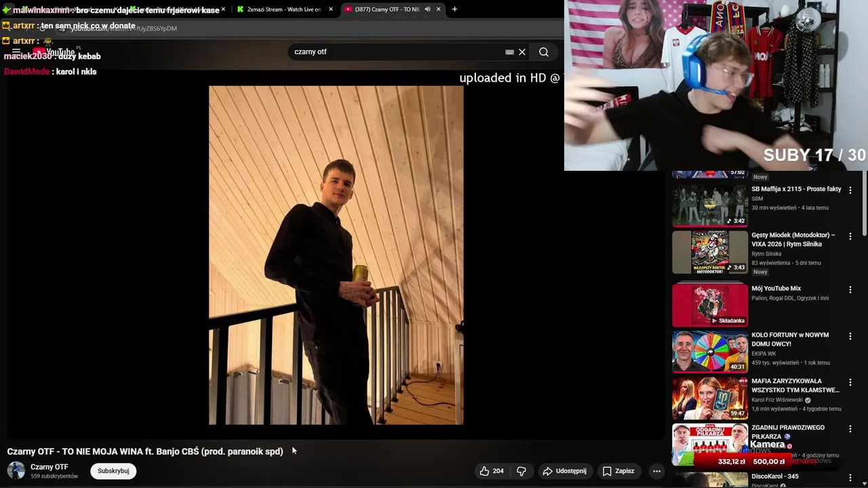Close the Czarny OTF browser tab

[439, 9]
